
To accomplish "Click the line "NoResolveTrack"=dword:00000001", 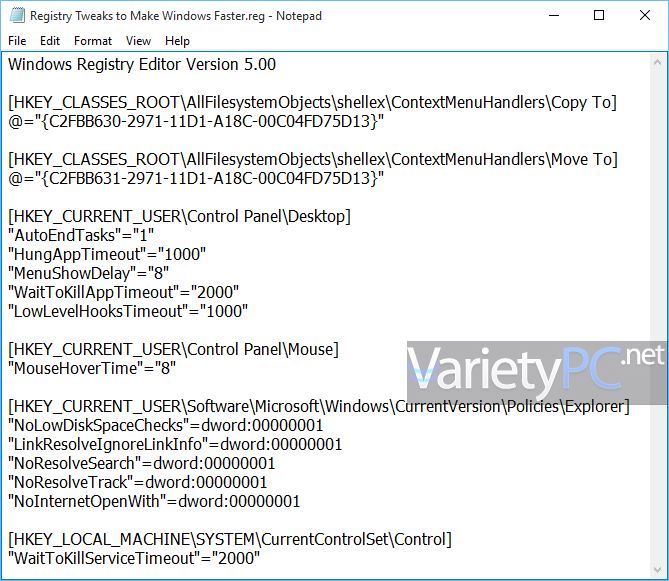I will (137, 482).
